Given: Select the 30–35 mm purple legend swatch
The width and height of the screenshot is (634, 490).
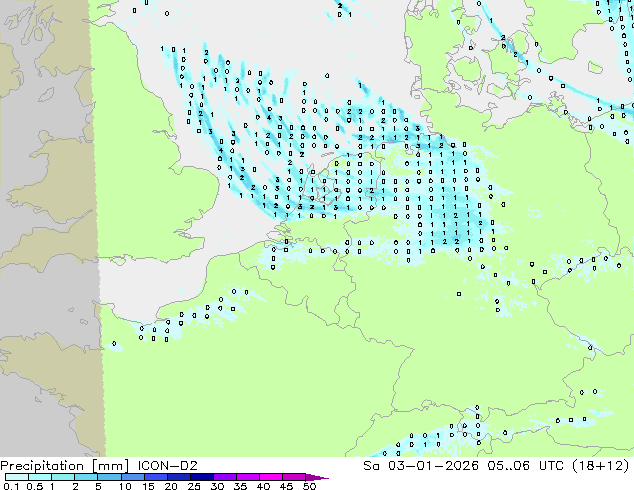Looking at the screenshot, I should pos(225,477).
